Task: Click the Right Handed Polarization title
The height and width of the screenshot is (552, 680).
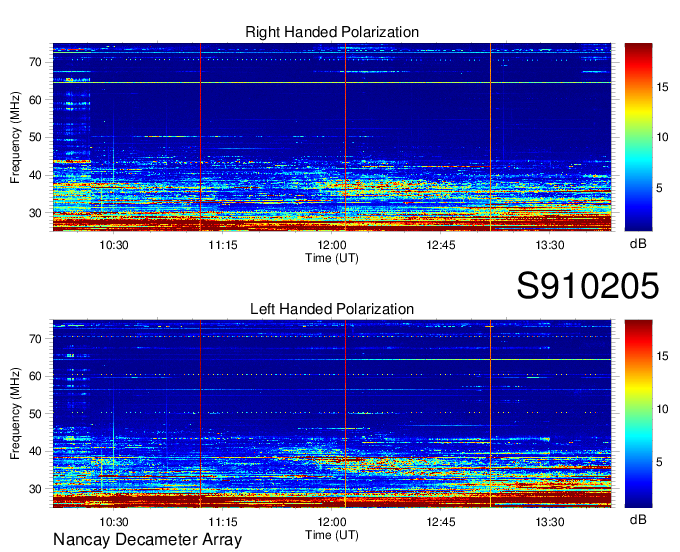Action: tap(332, 32)
